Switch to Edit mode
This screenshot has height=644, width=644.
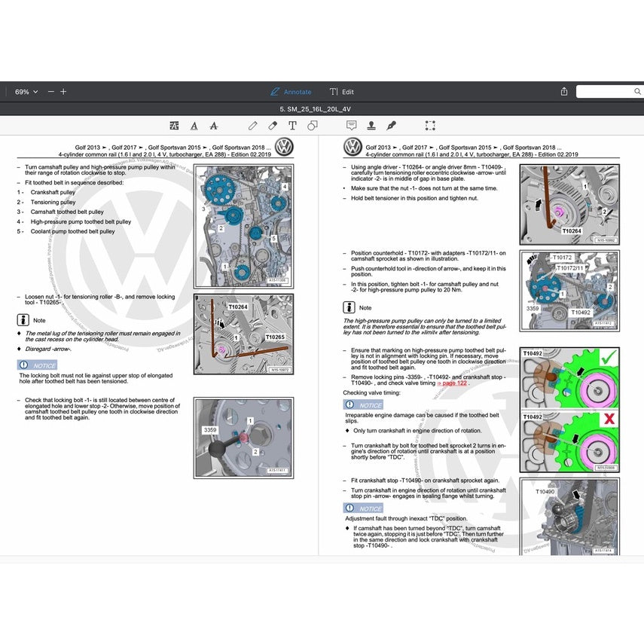coord(341,92)
